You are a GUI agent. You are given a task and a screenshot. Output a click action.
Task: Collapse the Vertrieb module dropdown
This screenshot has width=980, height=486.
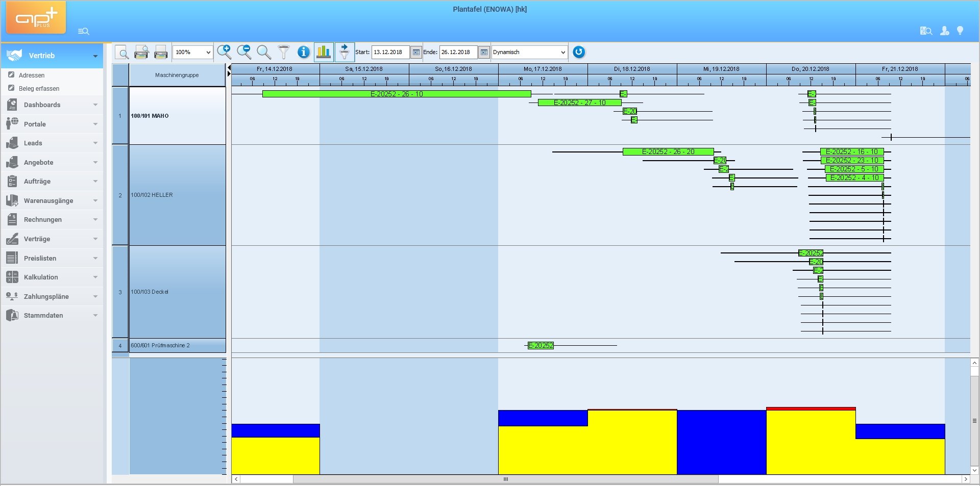click(95, 56)
